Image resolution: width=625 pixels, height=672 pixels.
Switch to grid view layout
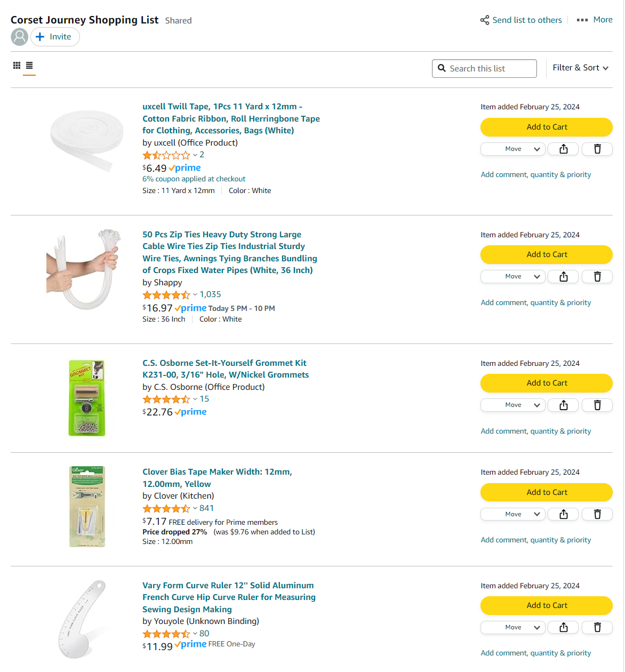(x=17, y=65)
